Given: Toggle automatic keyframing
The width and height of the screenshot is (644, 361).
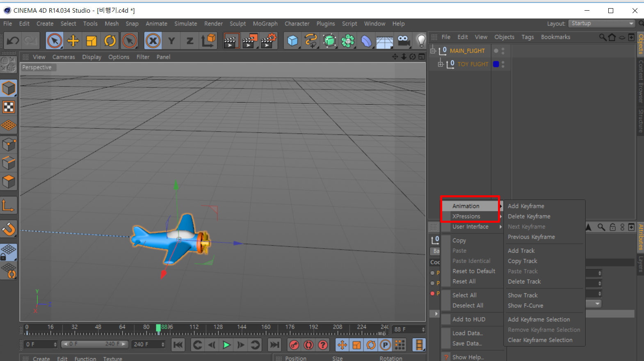Looking at the screenshot, I should (308, 345).
